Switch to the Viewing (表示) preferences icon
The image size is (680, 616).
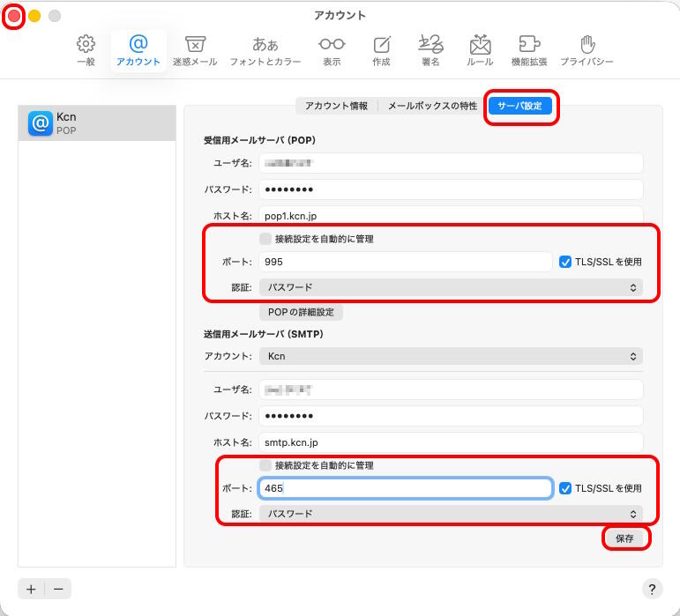(x=332, y=51)
